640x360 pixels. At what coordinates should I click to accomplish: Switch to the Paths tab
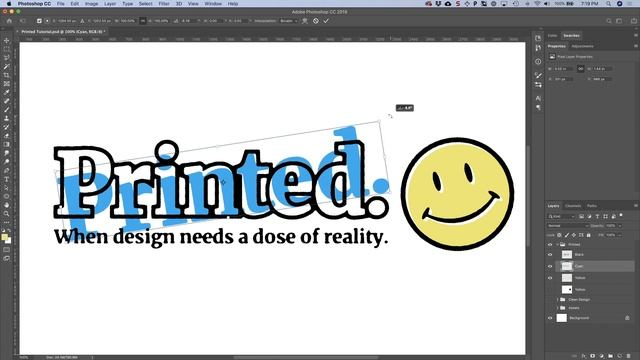[592, 206]
